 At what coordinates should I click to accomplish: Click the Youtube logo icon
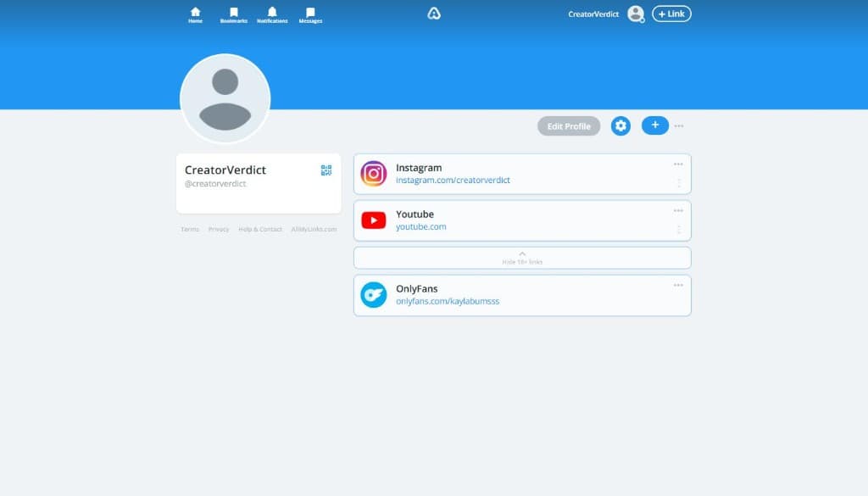point(374,220)
